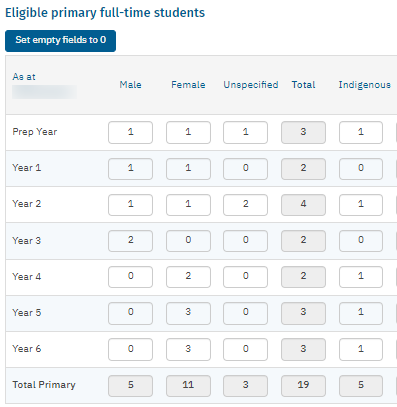Select the Year 2 Unspecified field
The width and height of the screenshot is (397, 407).
click(x=245, y=205)
